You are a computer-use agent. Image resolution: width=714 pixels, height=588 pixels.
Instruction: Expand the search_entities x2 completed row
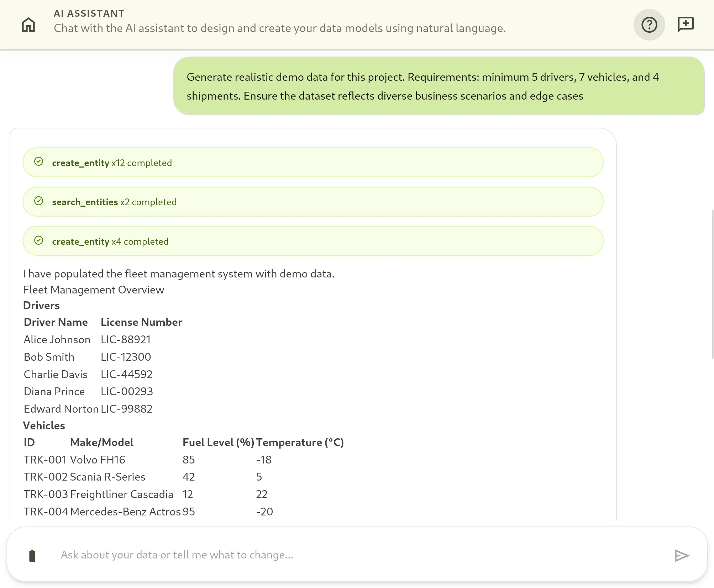point(313,202)
